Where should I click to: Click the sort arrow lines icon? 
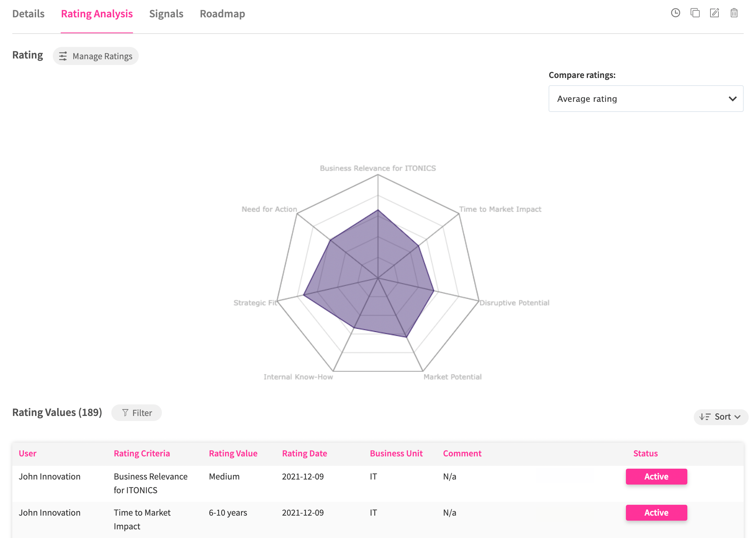[x=704, y=417]
